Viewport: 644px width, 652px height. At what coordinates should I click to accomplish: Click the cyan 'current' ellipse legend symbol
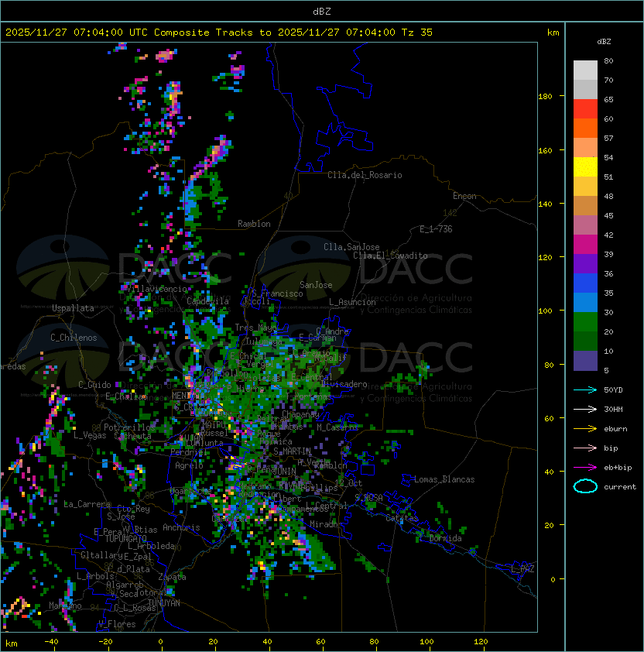tap(585, 486)
